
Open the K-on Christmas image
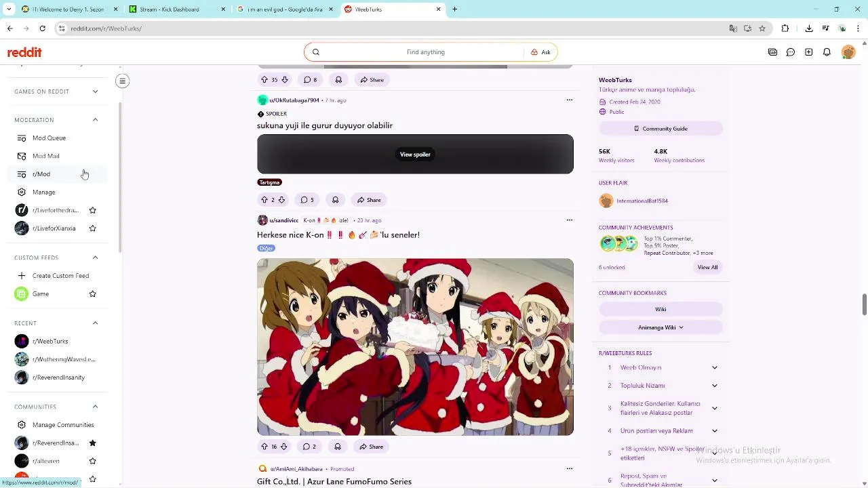coord(415,347)
